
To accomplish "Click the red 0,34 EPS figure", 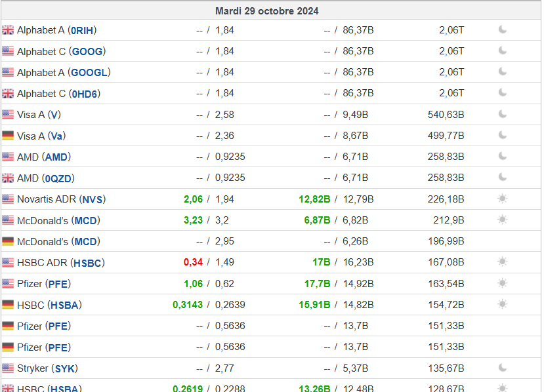I will (x=193, y=262).
